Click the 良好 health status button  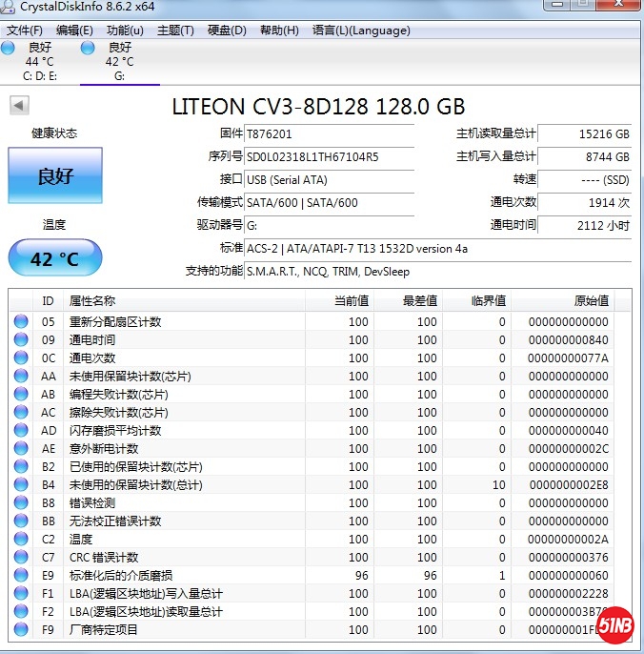pos(54,175)
